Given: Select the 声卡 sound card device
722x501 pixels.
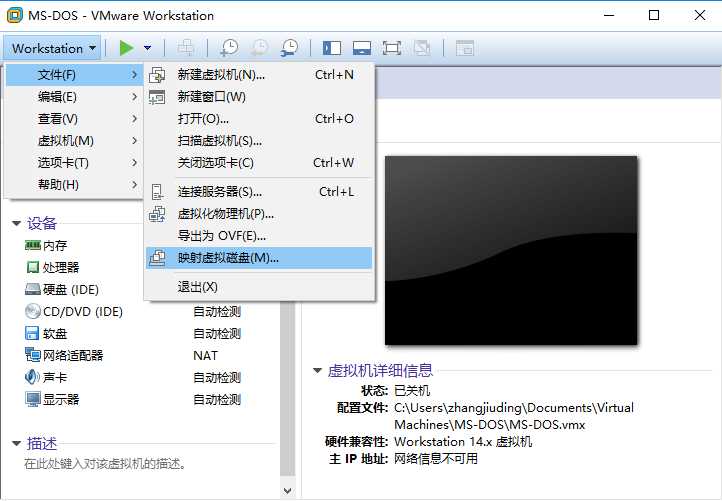Looking at the screenshot, I should [46, 378].
